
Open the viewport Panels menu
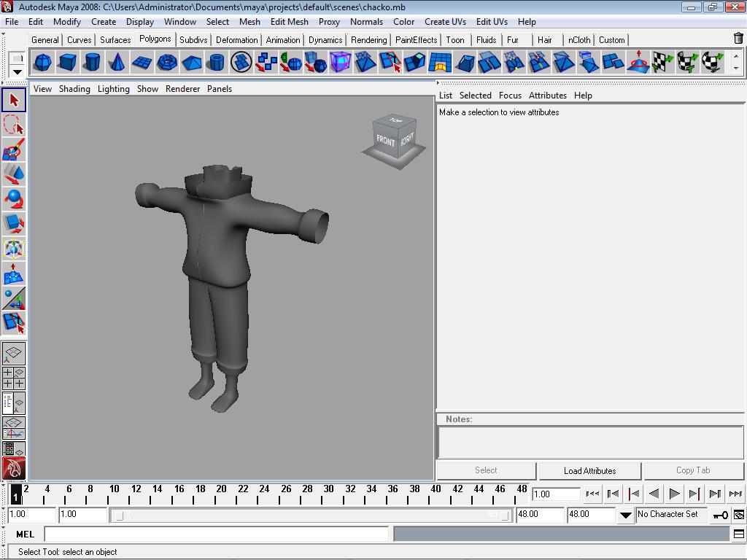tap(219, 89)
